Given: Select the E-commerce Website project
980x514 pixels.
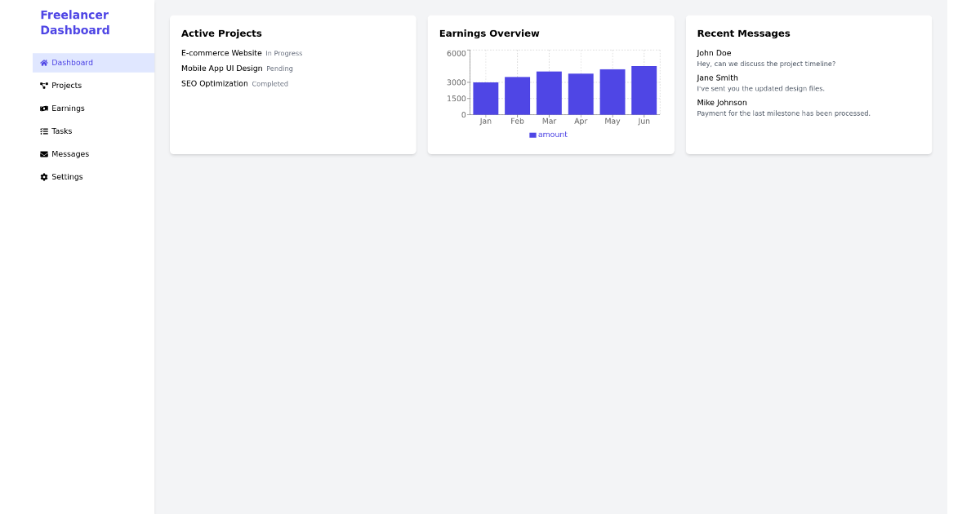Looking at the screenshot, I should (x=221, y=52).
